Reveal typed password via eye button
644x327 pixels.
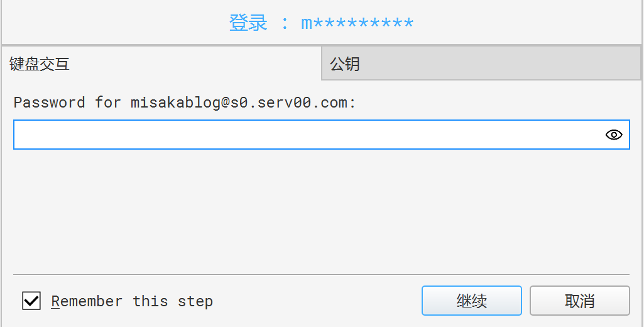click(614, 135)
